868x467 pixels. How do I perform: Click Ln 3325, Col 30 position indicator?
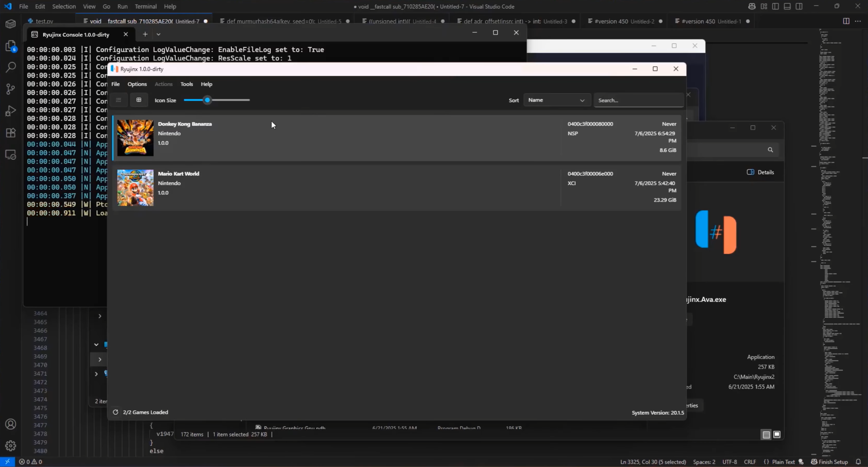653,462
